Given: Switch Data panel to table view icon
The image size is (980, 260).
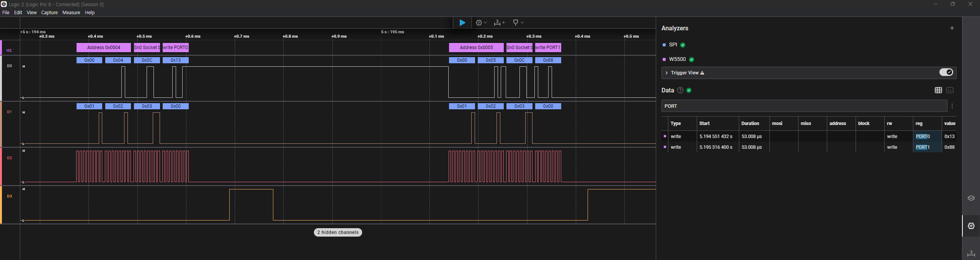Looking at the screenshot, I should click(x=938, y=90).
